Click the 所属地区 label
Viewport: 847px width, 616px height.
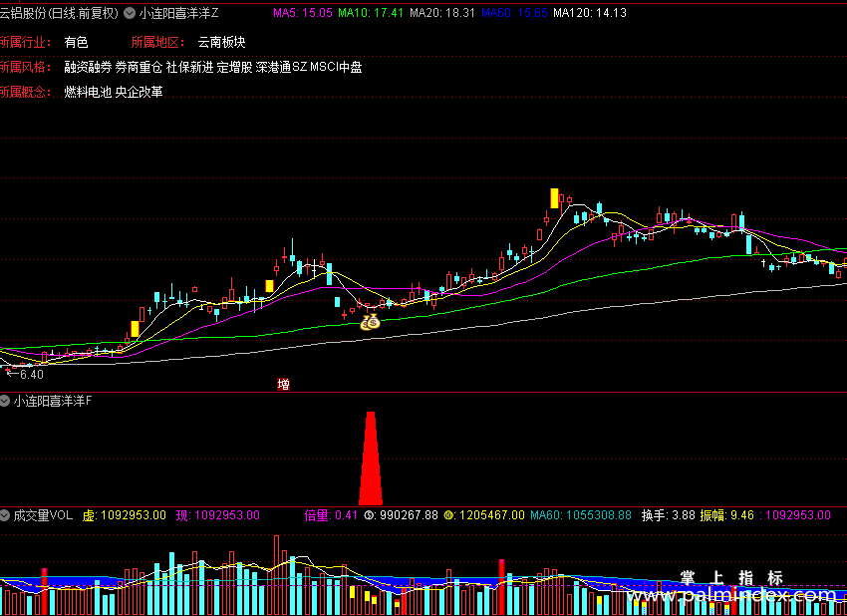click(x=157, y=42)
